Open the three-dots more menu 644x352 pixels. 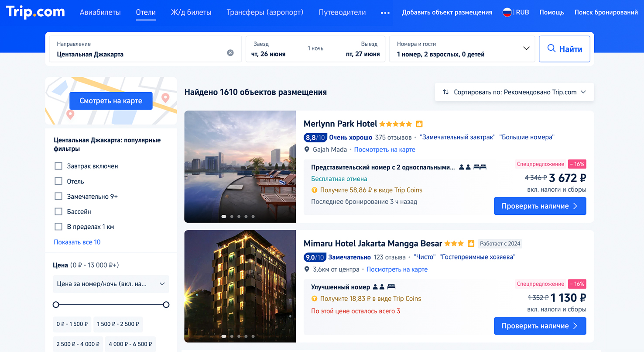[385, 13]
